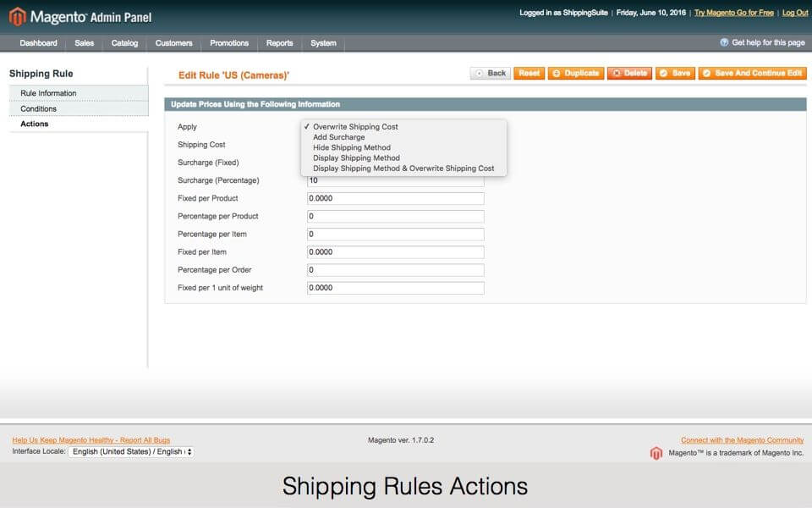Click the 'Magento ver. 1.7.0.2' text

click(401, 440)
